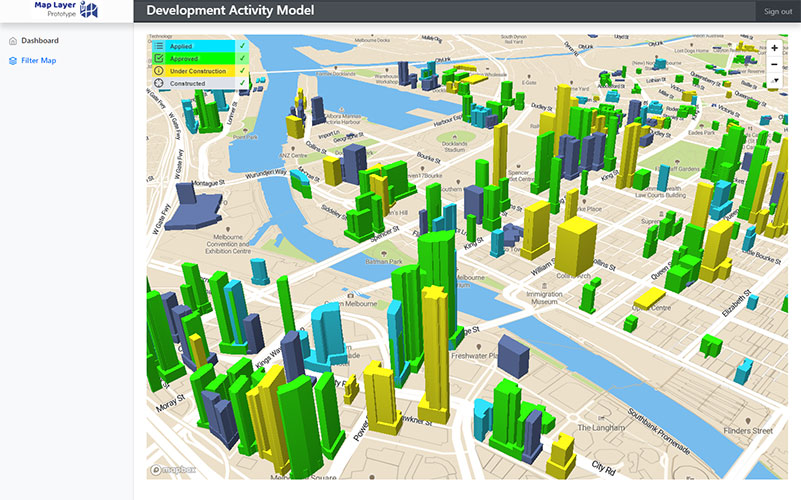Zoom in with the map plus button
Image resolution: width=801 pixels, height=500 pixels.
(774, 48)
